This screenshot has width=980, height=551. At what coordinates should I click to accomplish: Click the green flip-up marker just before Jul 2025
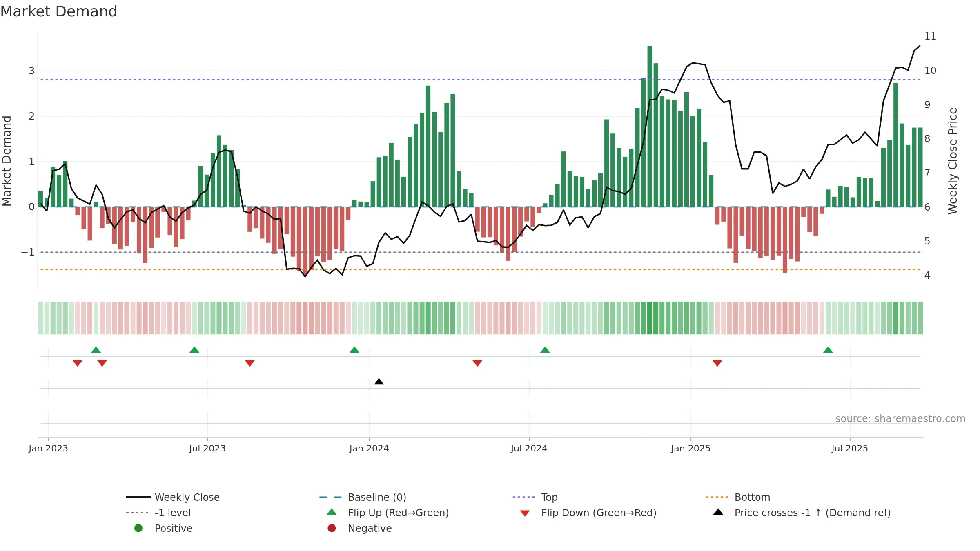tap(828, 350)
